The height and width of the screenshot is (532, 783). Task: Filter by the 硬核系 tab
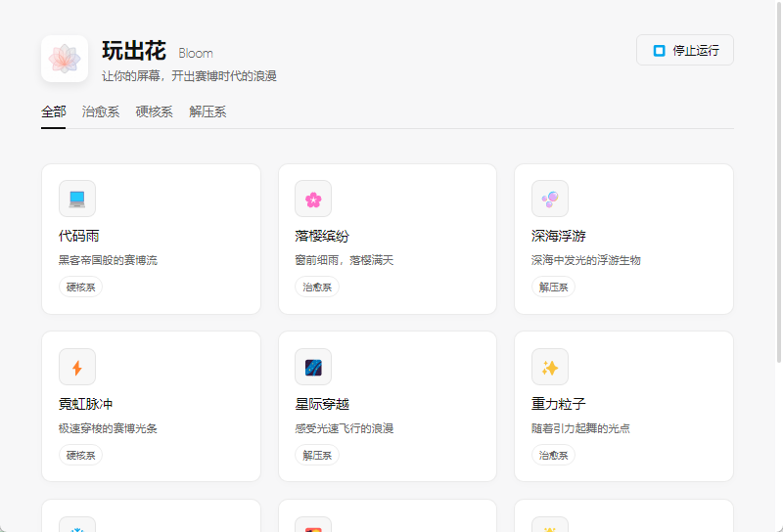coord(154,111)
